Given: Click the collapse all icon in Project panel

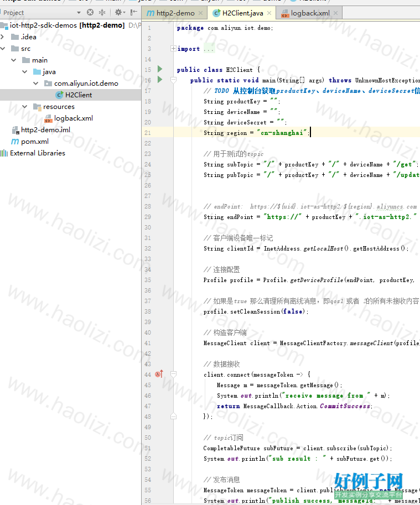Looking at the screenshot, I should click(x=102, y=13).
